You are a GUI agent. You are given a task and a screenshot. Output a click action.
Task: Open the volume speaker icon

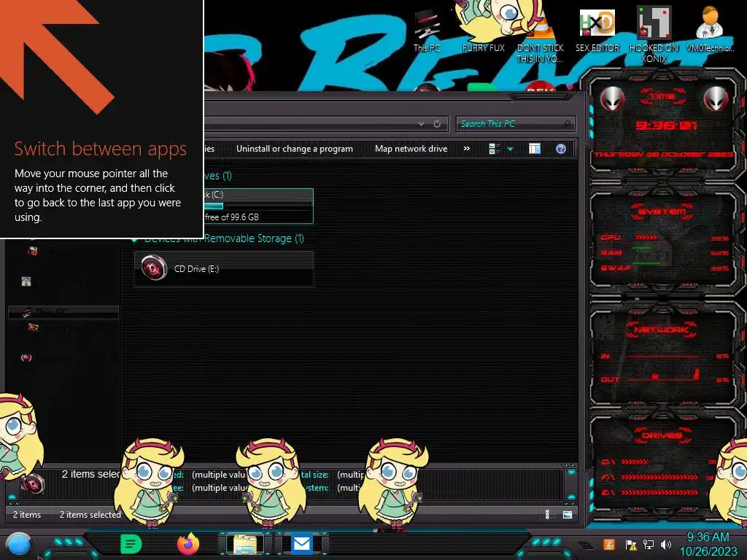pos(666,544)
